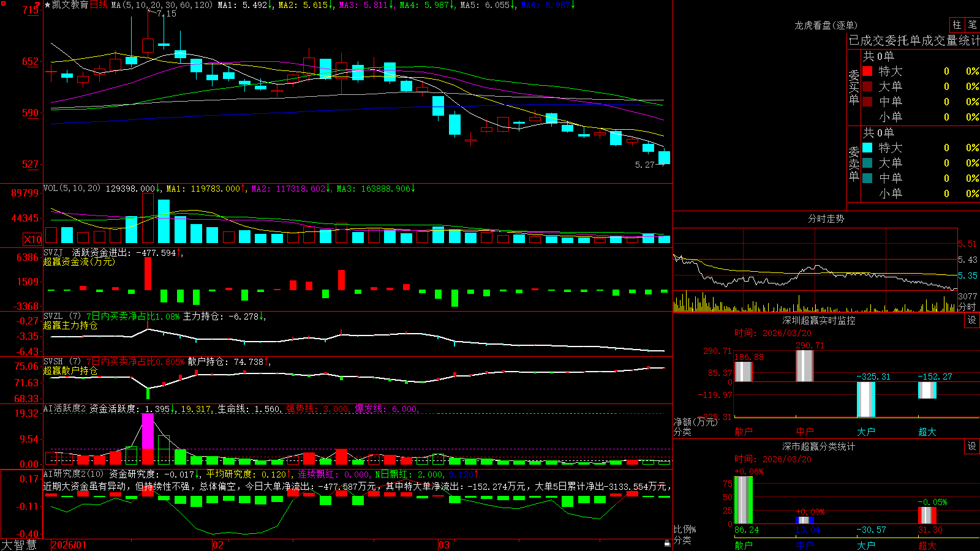Click the 散户持仓: 74.738 value
Image resolution: width=980 pixels, height=551 pixels.
pyautogui.click(x=228, y=361)
